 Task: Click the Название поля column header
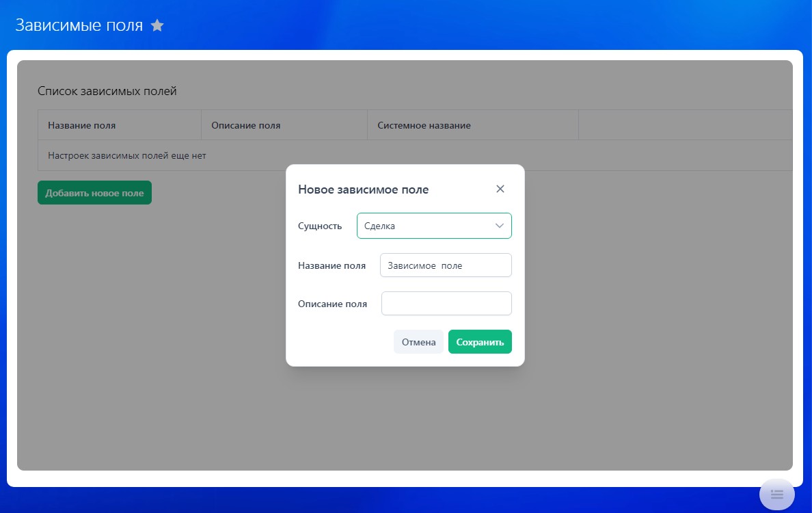point(82,125)
